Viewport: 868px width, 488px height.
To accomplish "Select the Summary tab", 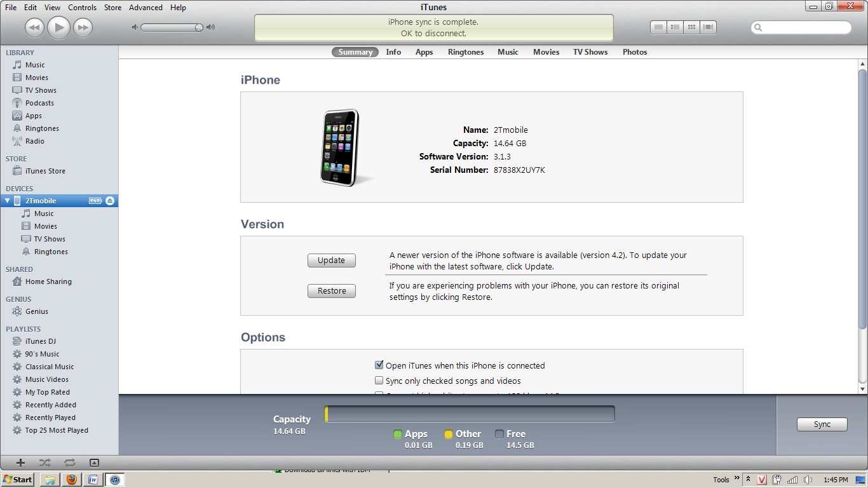I will (x=355, y=52).
